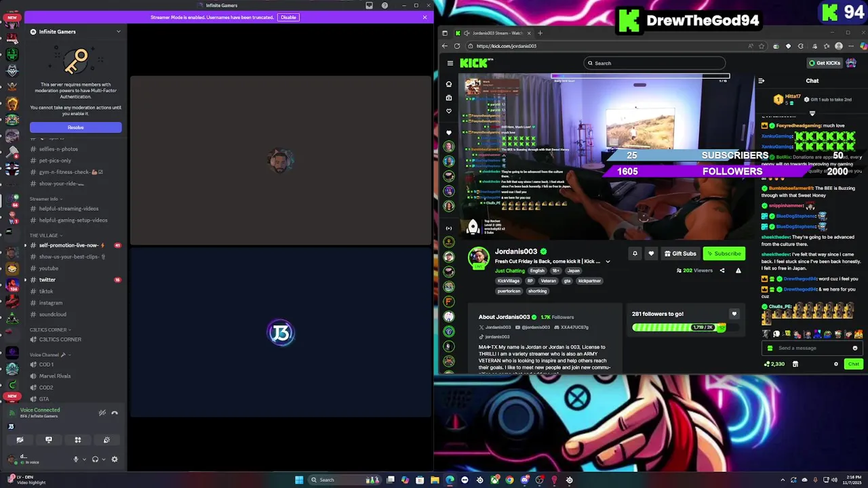Toggle noise suppression in Discord voice panel

pos(102,413)
